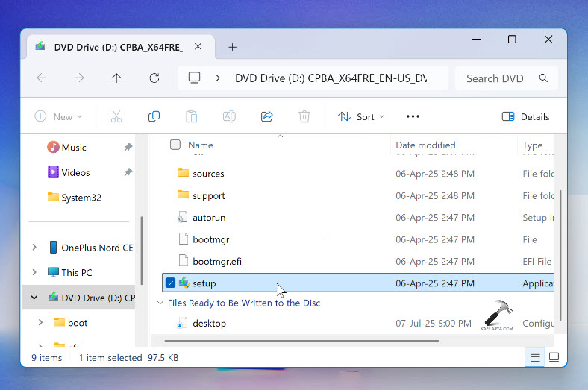Toggle the Details pane button
This screenshot has height=390, width=588.
point(525,116)
